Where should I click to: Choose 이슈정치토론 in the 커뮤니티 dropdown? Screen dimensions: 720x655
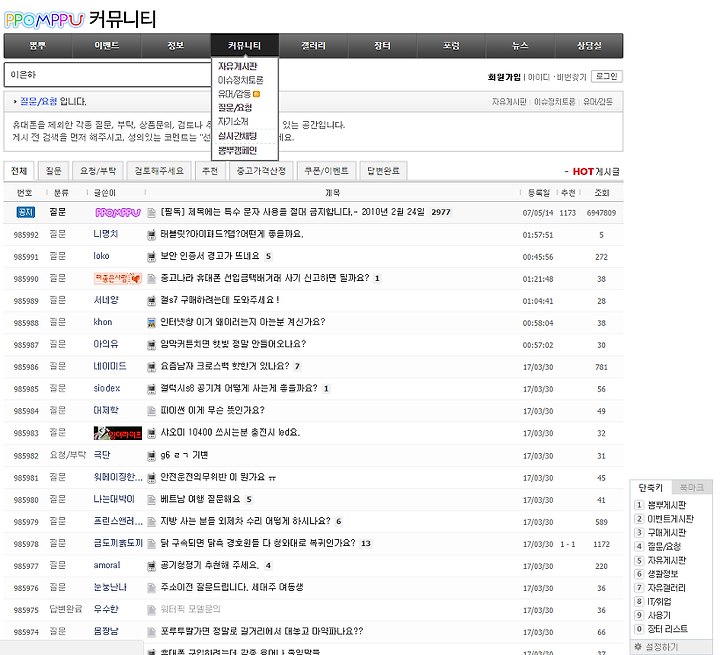click(x=241, y=80)
